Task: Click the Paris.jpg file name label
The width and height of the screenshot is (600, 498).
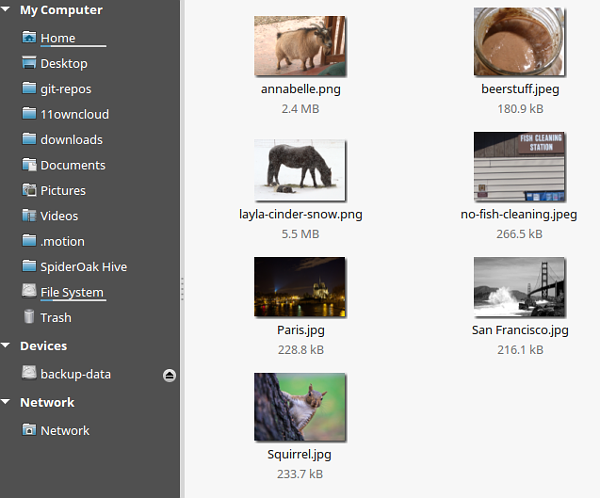Action: (300, 330)
